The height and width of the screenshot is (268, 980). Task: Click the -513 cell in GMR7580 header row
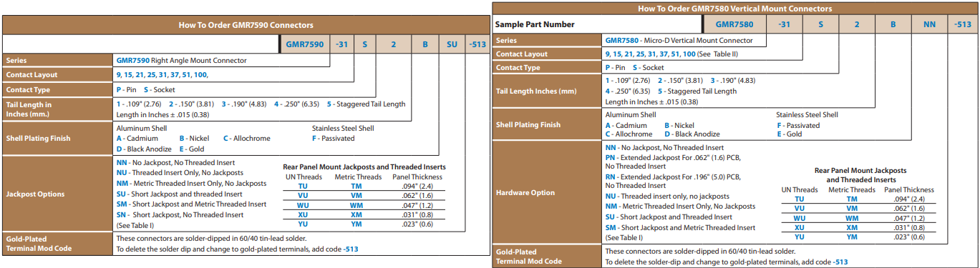[x=963, y=24]
